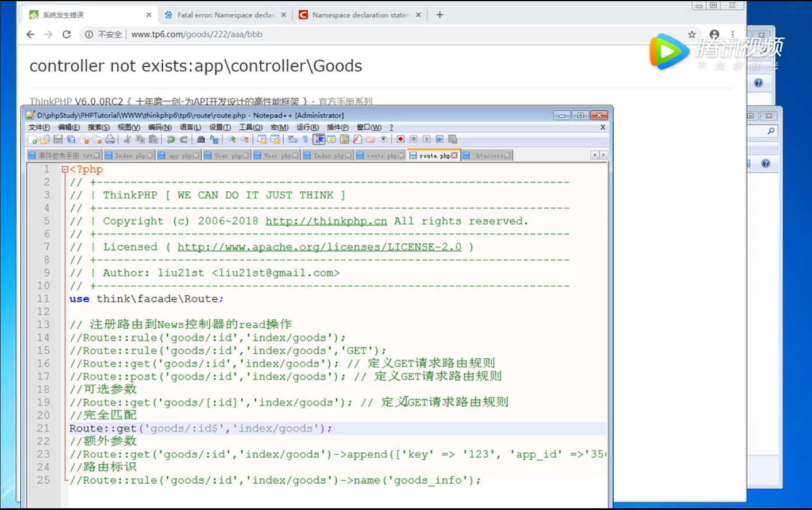This screenshot has width=812, height=510.
Task: Bookmark page with star icon
Action: point(692,34)
